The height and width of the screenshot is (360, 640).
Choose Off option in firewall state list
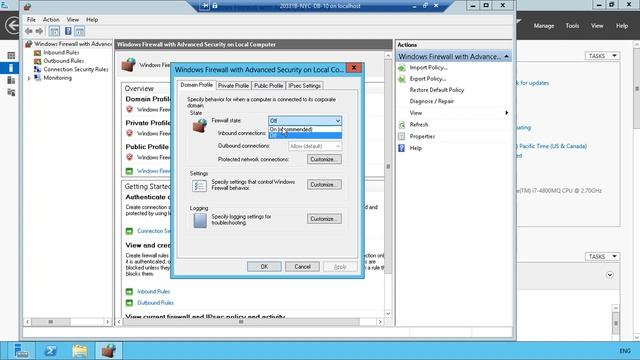(x=304, y=135)
